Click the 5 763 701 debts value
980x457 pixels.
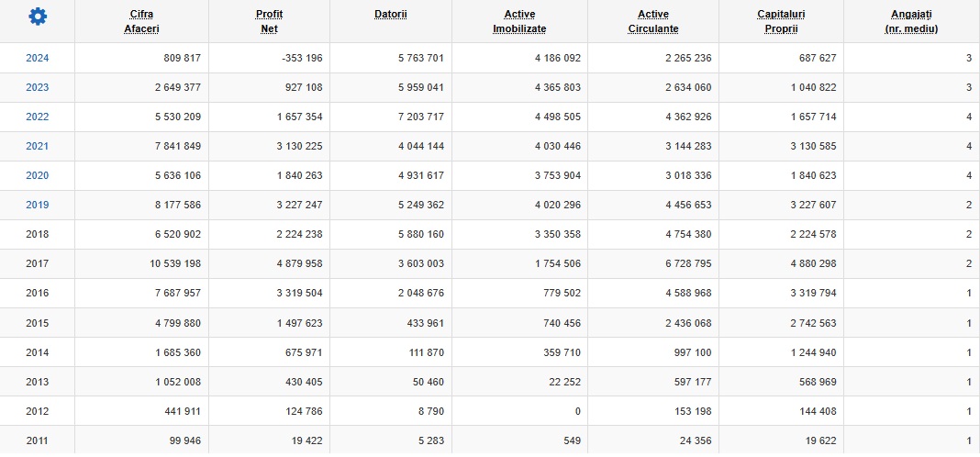coord(420,58)
